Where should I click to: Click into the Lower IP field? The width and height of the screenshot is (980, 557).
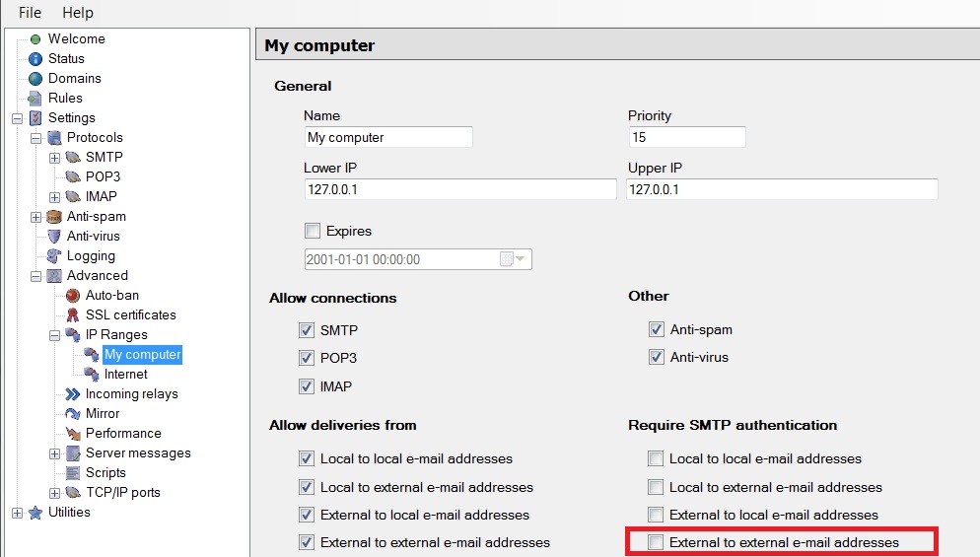[x=459, y=189]
